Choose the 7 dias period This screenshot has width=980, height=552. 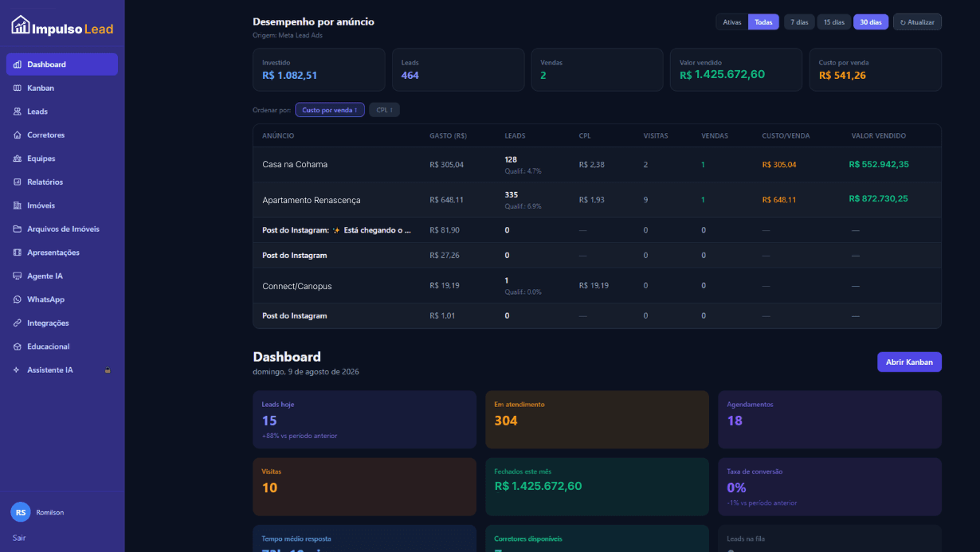click(x=799, y=22)
